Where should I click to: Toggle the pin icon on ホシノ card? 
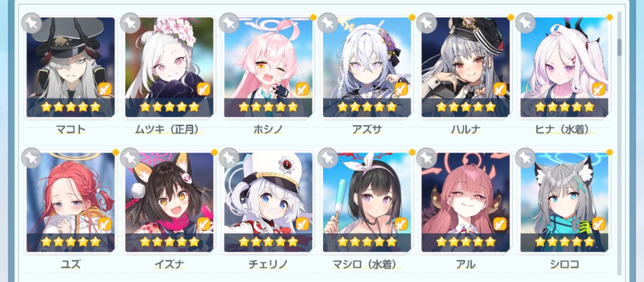click(x=229, y=23)
